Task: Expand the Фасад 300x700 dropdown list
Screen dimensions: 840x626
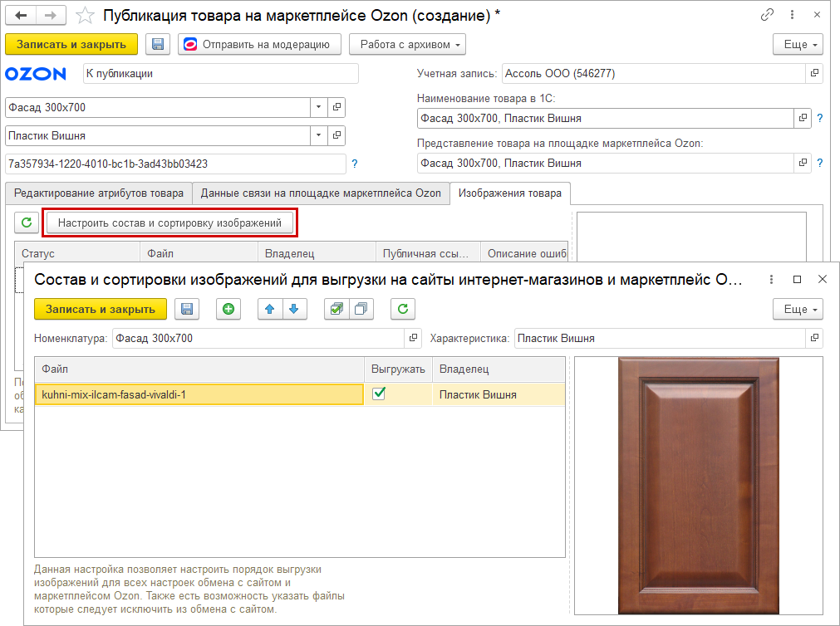Action: point(318,107)
